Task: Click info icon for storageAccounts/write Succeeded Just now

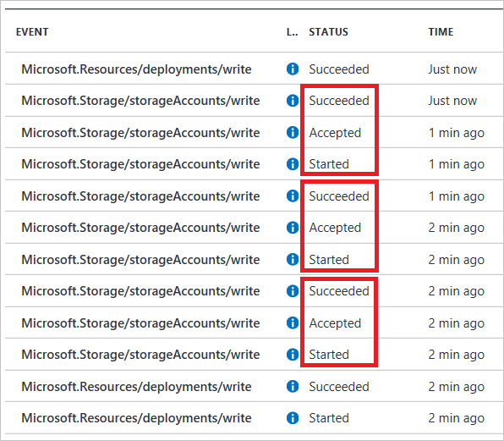Action: pos(293,101)
